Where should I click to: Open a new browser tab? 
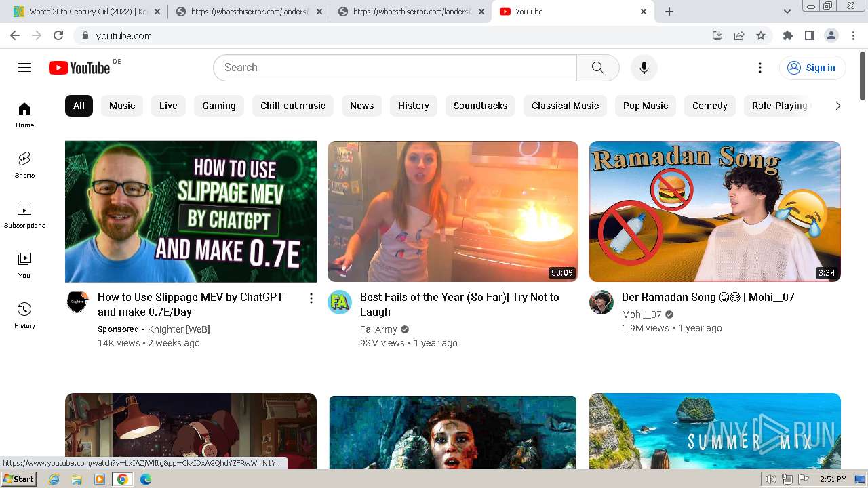coord(669,12)
